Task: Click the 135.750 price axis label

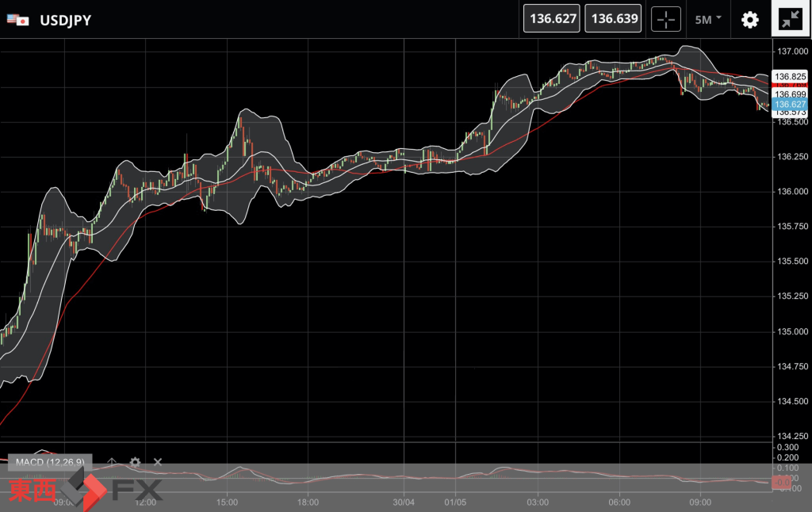Action: 792,226
